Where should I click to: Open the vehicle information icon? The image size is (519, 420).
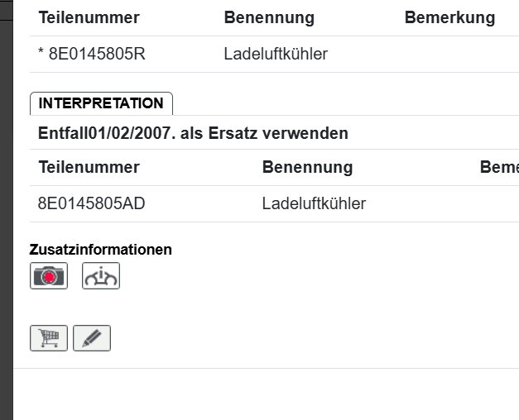[x=101, y=276]
